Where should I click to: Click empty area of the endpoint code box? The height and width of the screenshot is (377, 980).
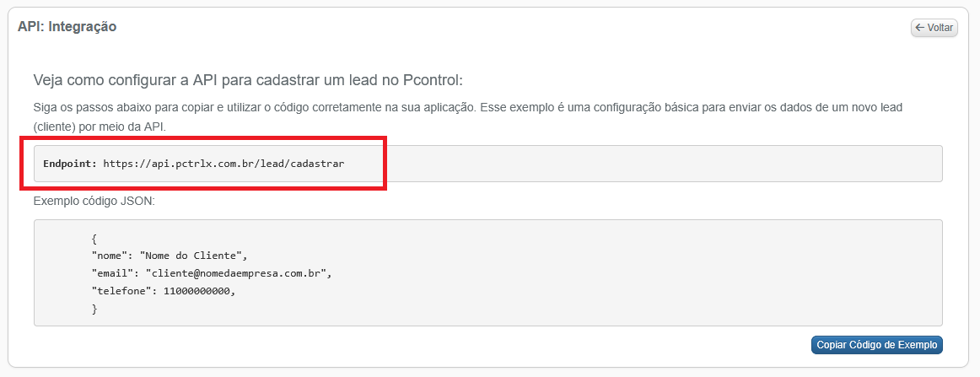pyautogui.click(x=675, y=163)
